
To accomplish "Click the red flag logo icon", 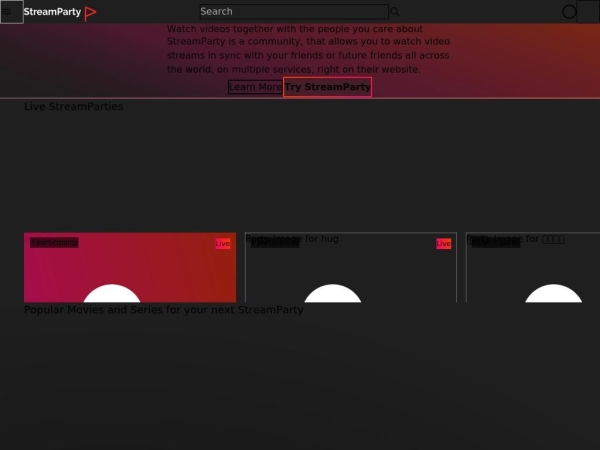I will point(90,14).
